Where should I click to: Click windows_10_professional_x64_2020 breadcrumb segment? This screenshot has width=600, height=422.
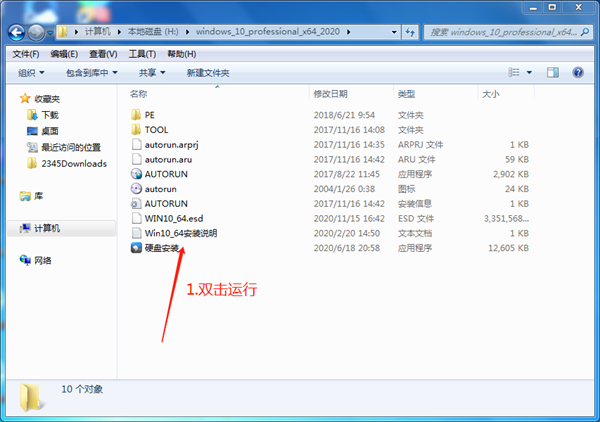click(x=267, y=31)
